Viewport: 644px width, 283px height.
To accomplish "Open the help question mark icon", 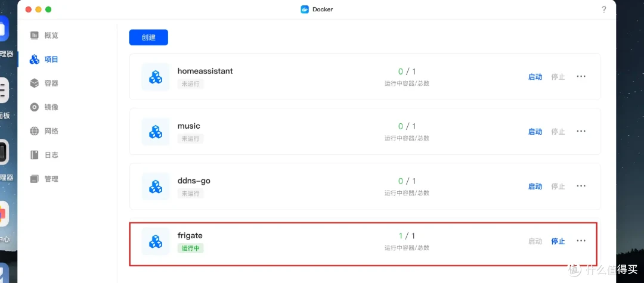I will (x=603, y=10).
